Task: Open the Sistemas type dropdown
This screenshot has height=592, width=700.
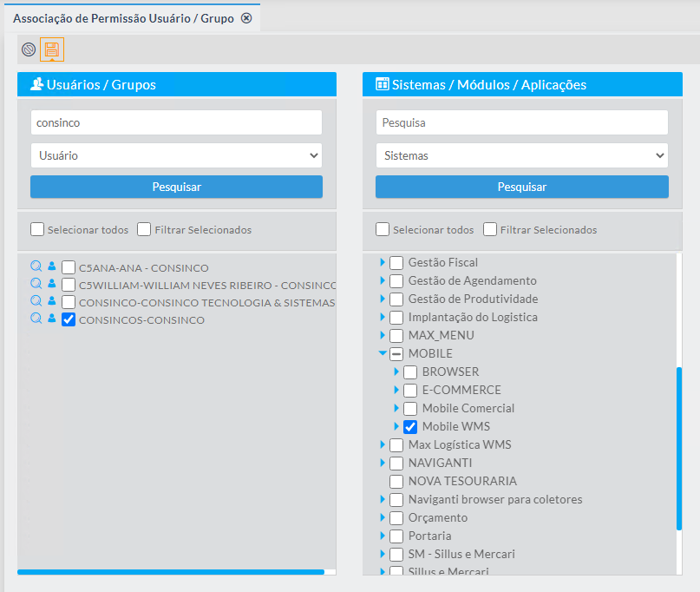Action: tap(522, 155)
